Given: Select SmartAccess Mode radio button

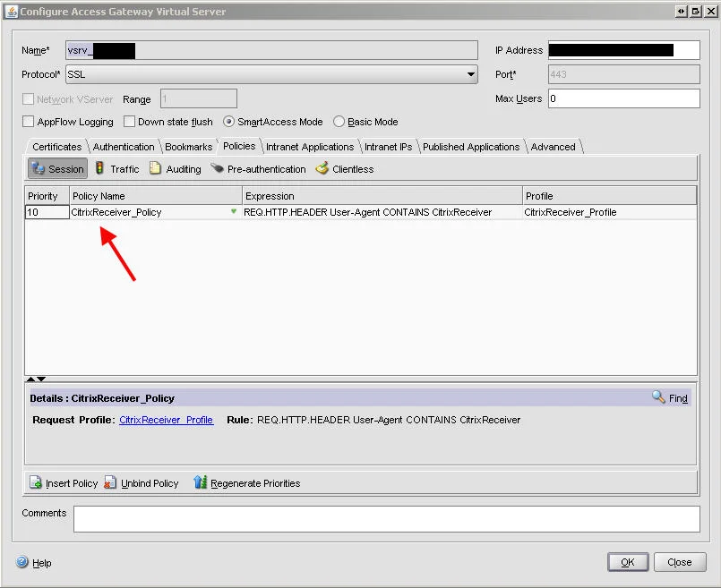Looking at the screenshot, I should tap(228, 122).
